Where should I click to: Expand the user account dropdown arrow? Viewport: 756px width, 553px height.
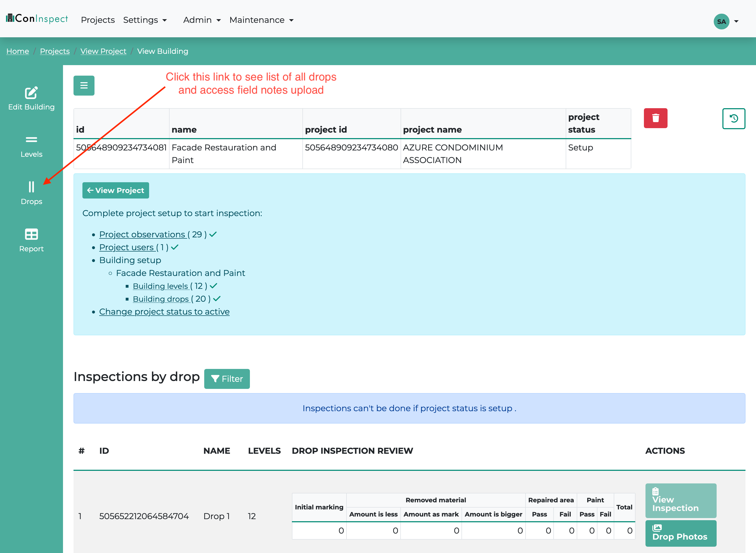click(x=736, y=22)
